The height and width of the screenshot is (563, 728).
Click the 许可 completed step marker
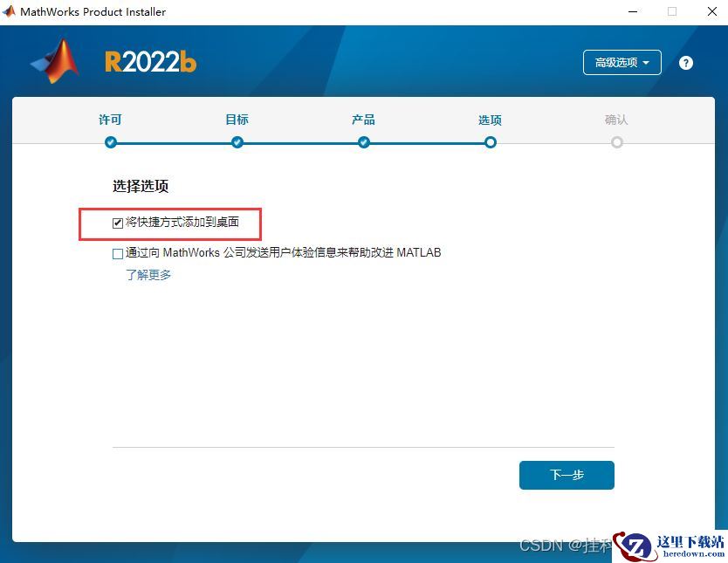[111, 142]
